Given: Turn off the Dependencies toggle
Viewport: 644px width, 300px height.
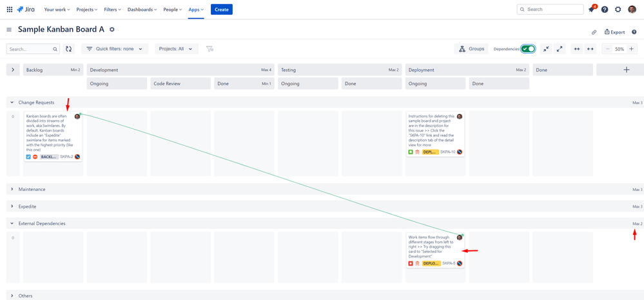Looking at the screenshot, I should (x=528, y=49).
